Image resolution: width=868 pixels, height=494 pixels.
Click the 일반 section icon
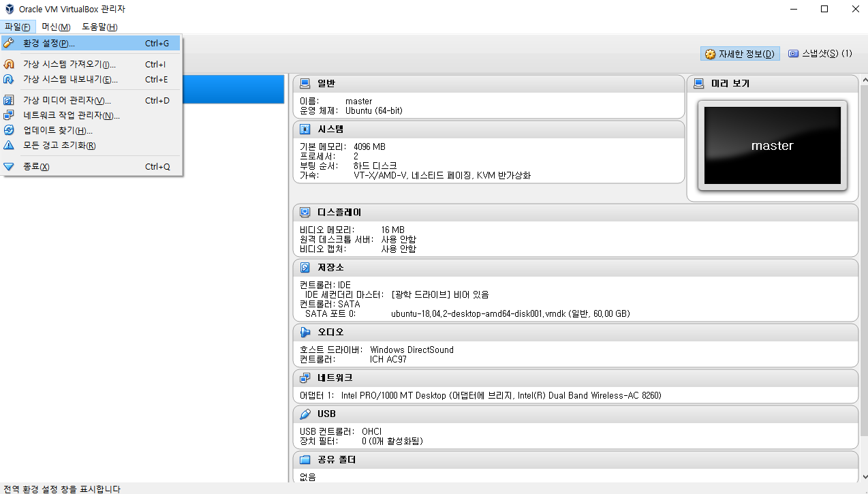coord(305,84)
